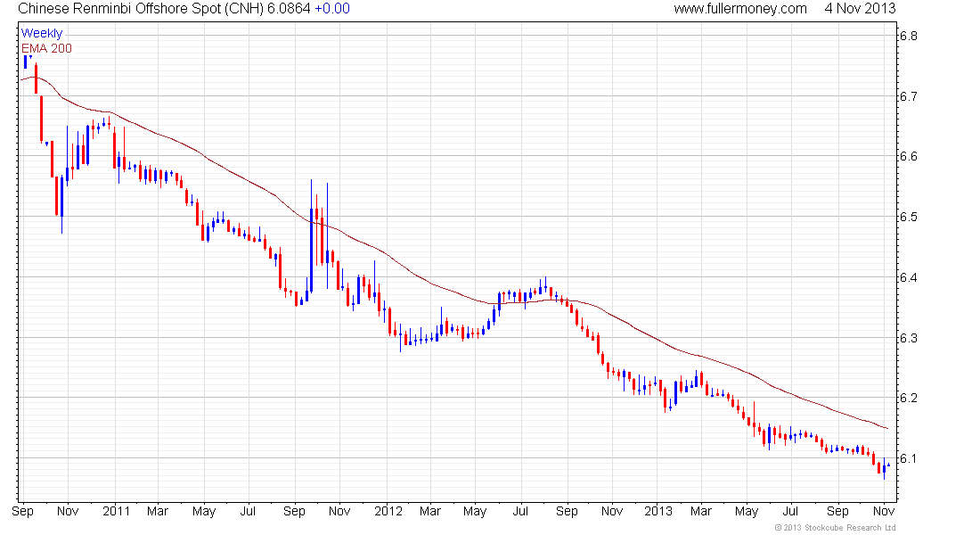Click the copyright 'Stockcube Research Ltd' text
Viewport: 980px width, 535px height.
click(x=835, y=528)
